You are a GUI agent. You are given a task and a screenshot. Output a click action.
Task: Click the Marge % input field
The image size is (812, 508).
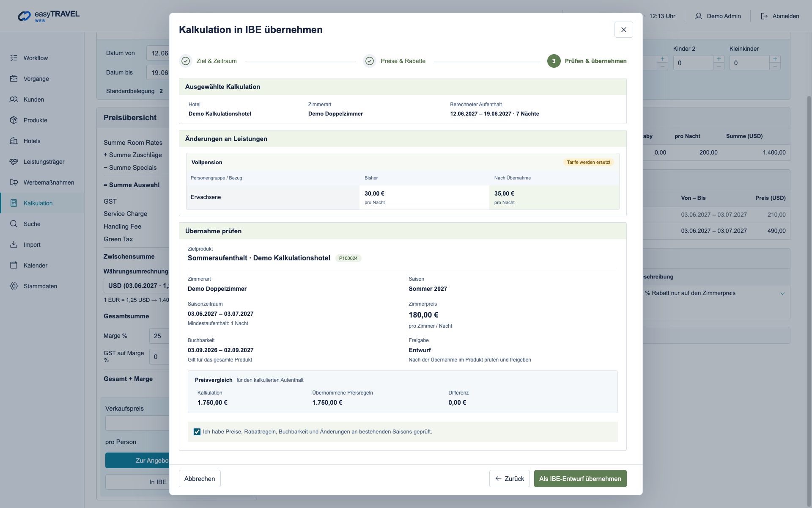(x=159, y=336)
